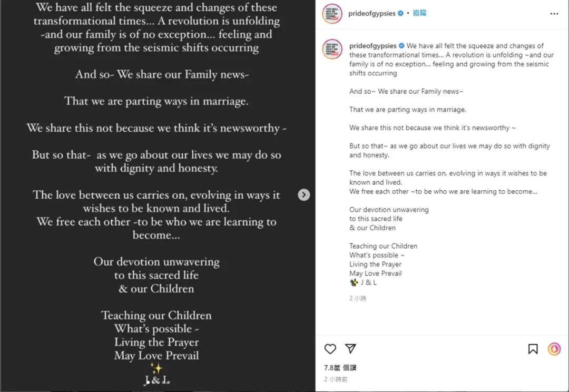Viewport: 569px width, 392px height.
Task: Open the three-dot more options menu
Action: pos(554,14)
